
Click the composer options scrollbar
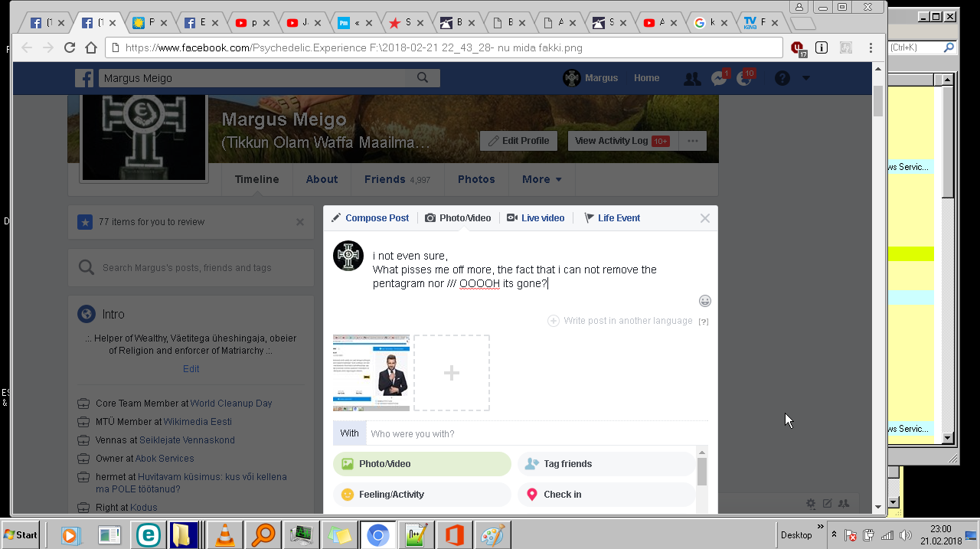(702, 472)
